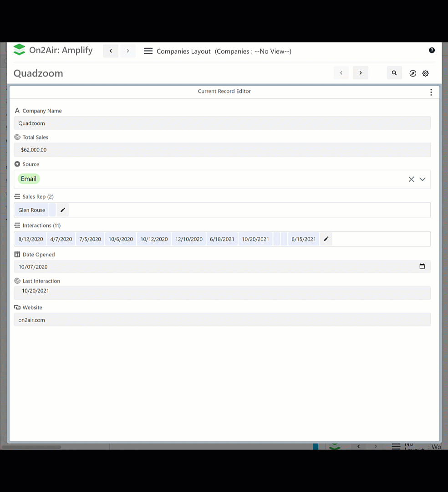Open the help question mark icon
The height and width of the screenshot is (492, 448).
[432, 50]
